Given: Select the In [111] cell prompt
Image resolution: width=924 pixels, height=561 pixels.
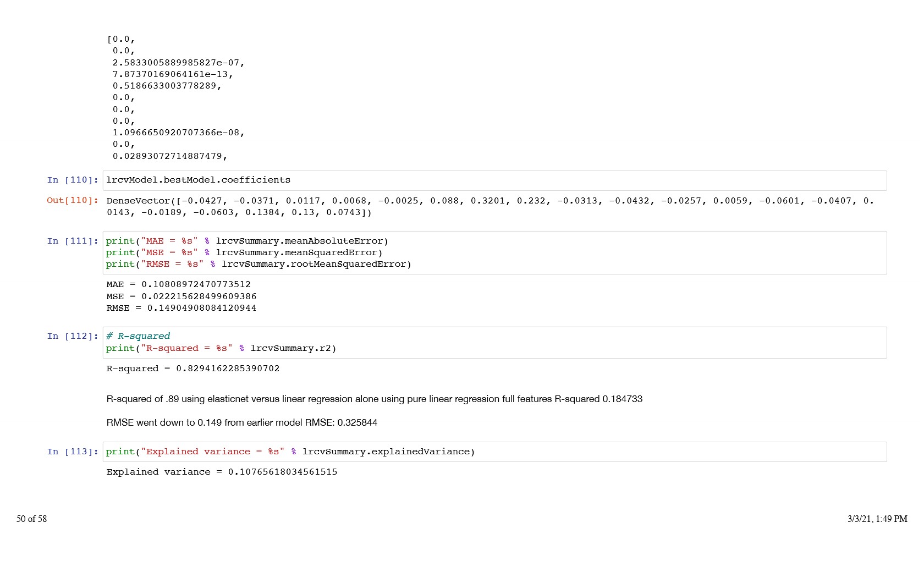Looking at the screenshot, I should [73, 241].
